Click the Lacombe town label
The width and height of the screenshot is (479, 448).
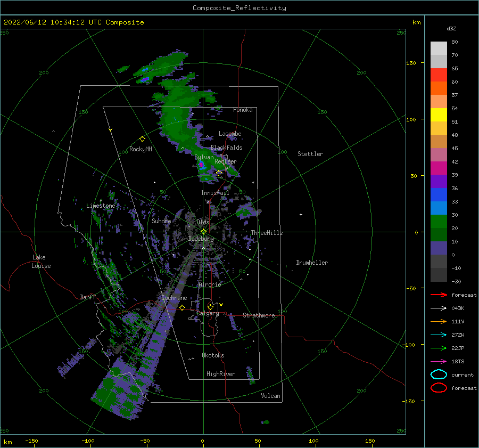(x=230, y=134)
